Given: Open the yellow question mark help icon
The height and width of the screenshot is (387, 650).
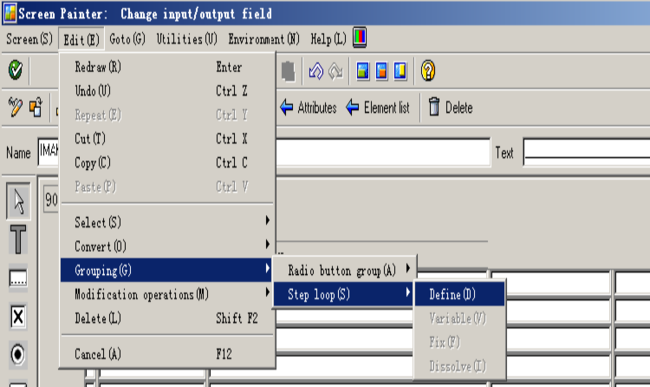Looking at the screenshot, I should tap(428, 71).
